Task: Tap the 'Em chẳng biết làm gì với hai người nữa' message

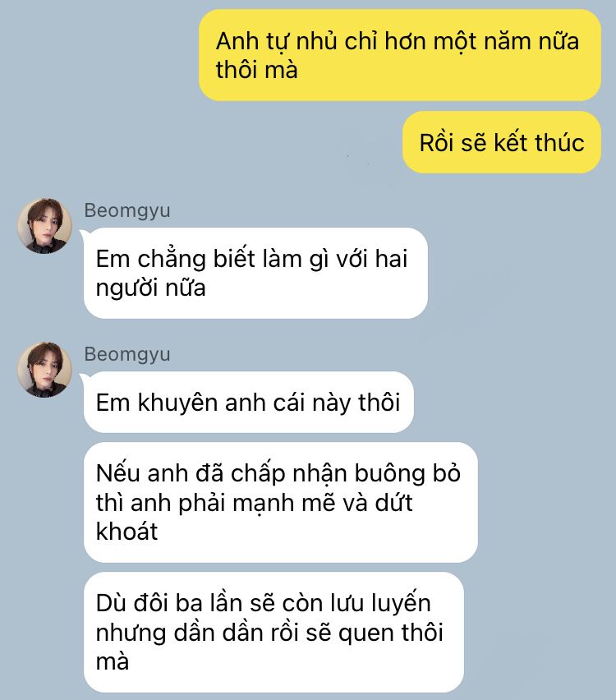Action: click(255, 274)
